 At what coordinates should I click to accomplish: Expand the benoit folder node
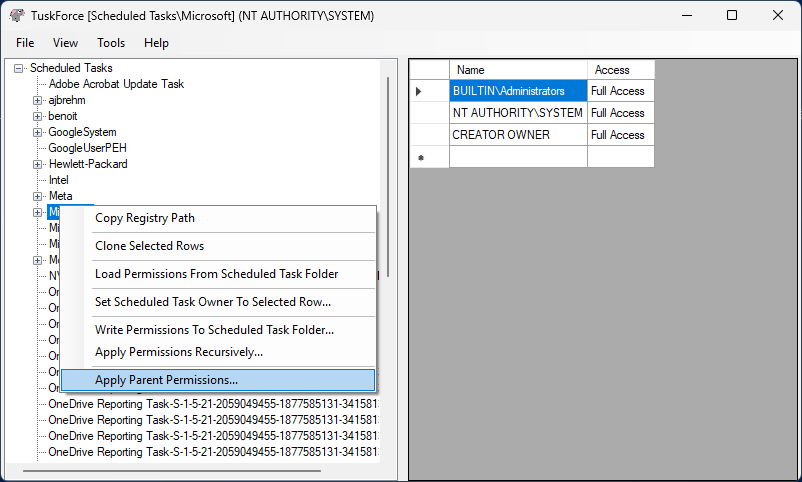pyautogui.click(x=38, y=116)
